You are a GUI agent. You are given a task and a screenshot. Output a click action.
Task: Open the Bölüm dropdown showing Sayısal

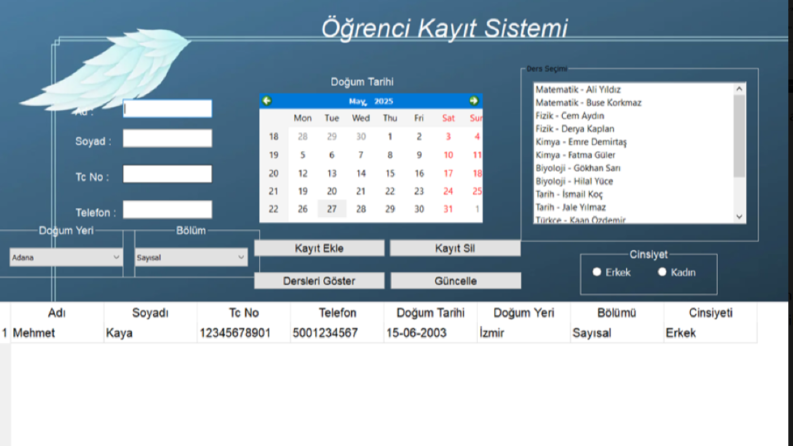[191, 257]
